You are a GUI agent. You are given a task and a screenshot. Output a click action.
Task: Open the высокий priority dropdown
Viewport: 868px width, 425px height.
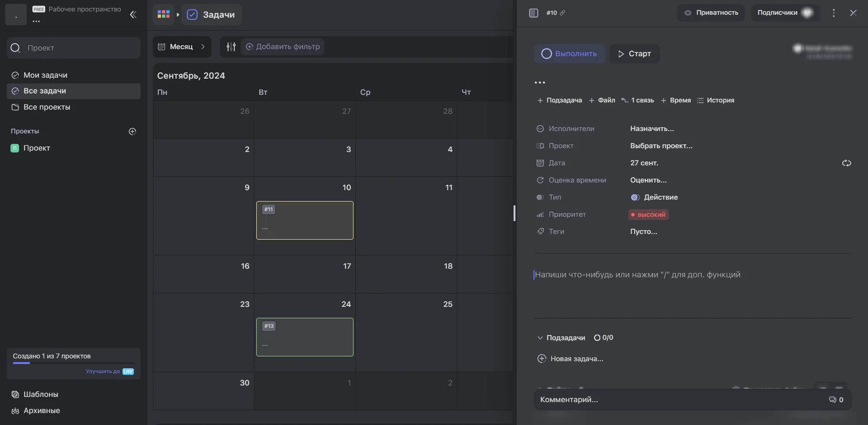coord(648,215)
